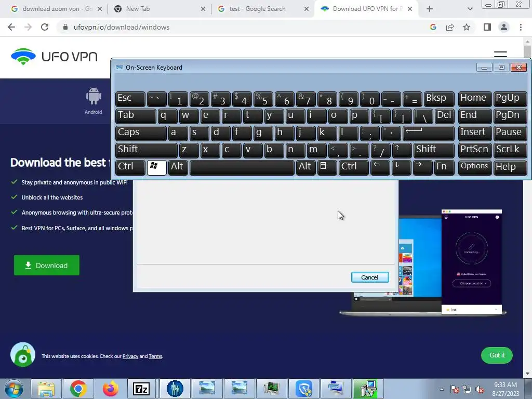Viewport: 532px width, 399px height.
Task: Click the Bksp key on the keyboard
Action: [x=439, y=99]
